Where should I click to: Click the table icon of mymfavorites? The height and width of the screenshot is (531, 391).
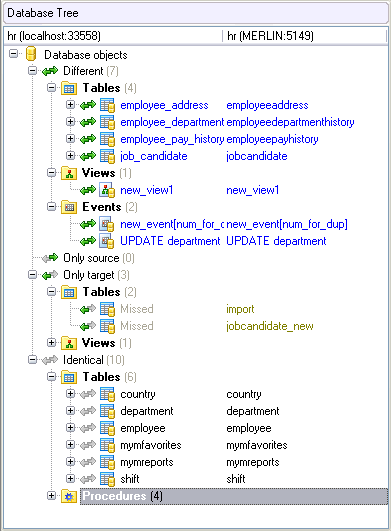click(x=107, y=445)
